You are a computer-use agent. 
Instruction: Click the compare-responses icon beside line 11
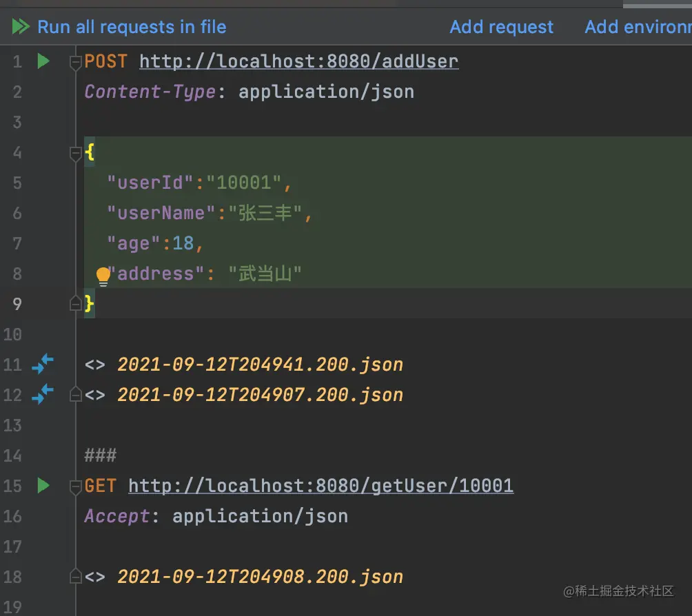[43, 365]
